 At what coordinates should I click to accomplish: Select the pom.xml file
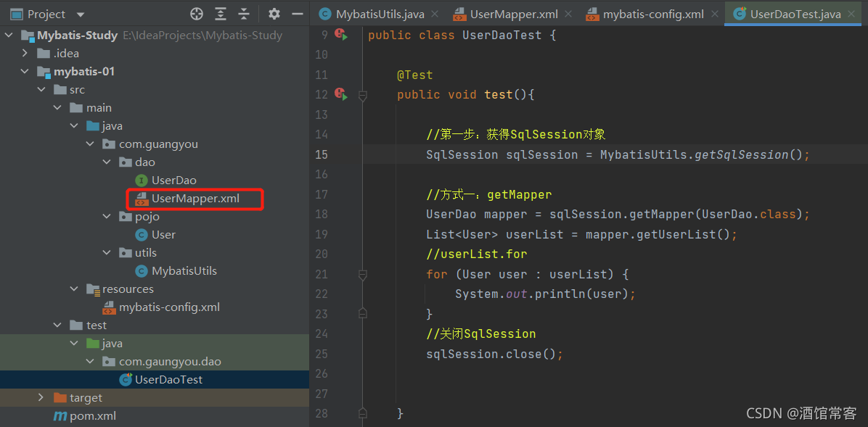pyautogui.click(x=92, y=416)
